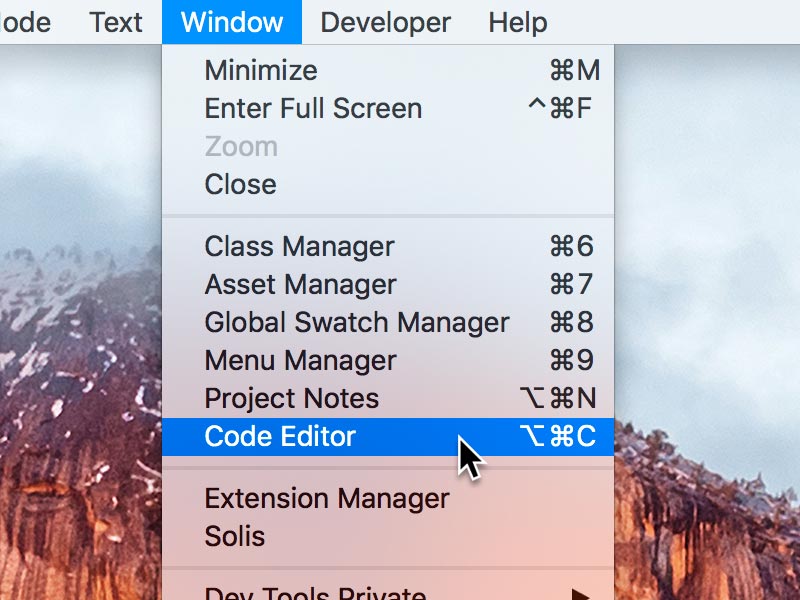The width and height of the screenshot is (800, 600).
Task: Open Project Notes
Action: tap(290, 398)
